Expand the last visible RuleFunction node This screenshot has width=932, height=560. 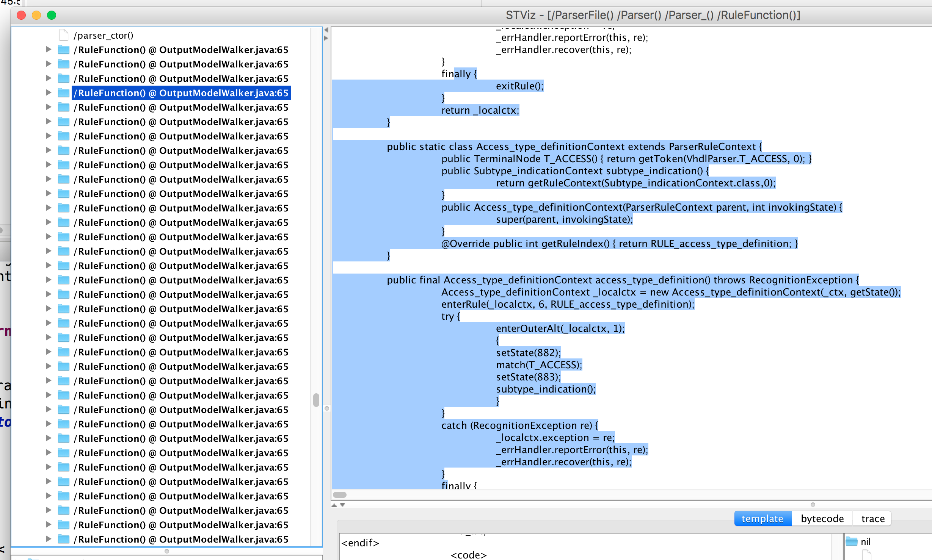(48, 539)
